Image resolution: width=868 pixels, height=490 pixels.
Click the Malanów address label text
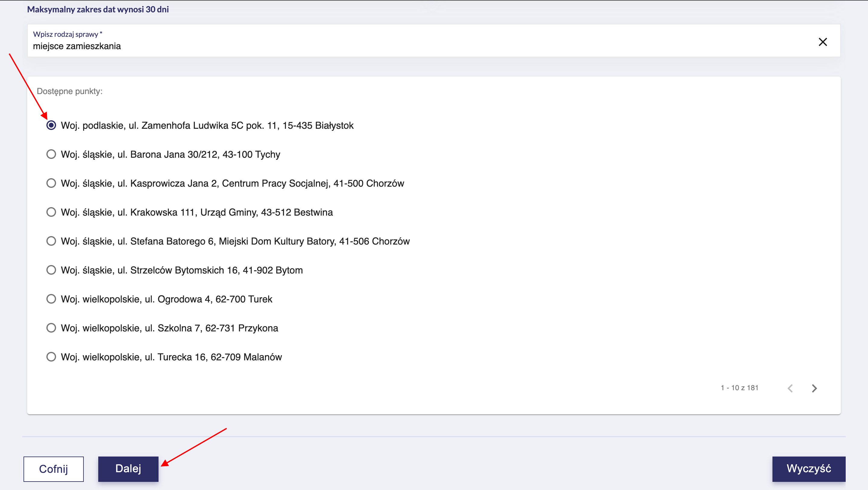pyautogui.click(x=171, y=357)
